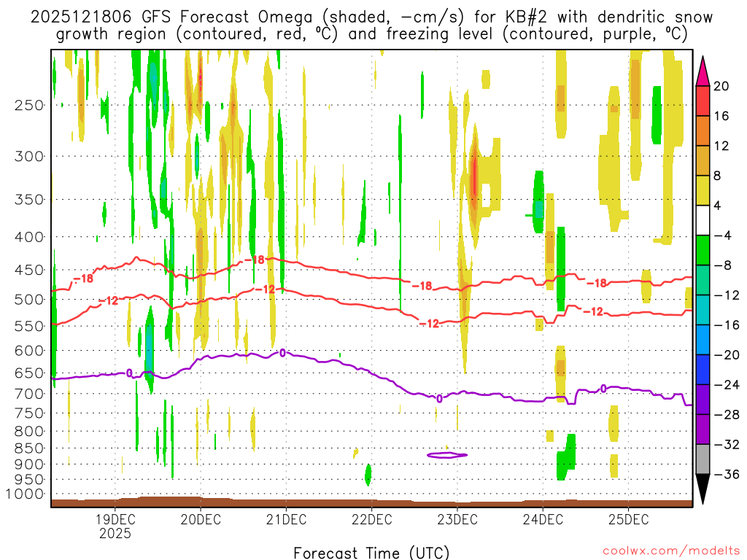Click the brown terrain band at chart bottom

click(371, 502)
